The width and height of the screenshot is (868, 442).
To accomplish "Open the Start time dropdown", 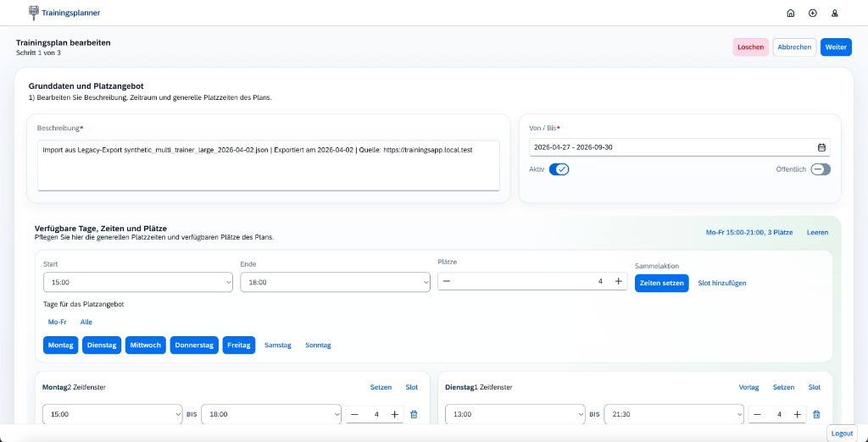I will pos(137,283).
